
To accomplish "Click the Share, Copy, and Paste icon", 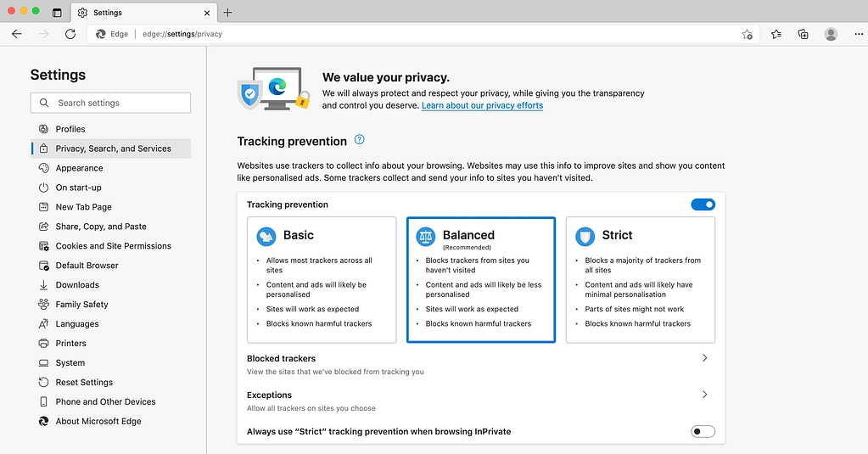I will point(44,227).
